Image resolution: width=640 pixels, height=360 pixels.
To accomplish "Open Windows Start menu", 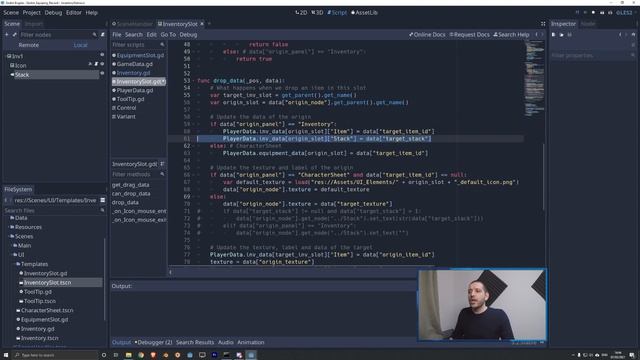I will [6, 355].
